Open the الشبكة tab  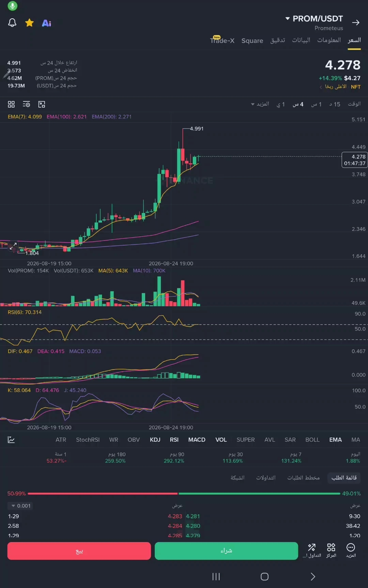237,478
